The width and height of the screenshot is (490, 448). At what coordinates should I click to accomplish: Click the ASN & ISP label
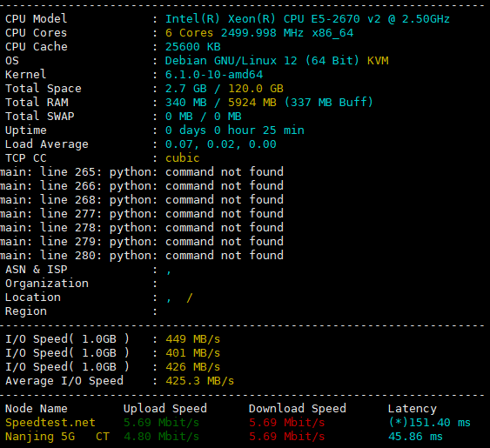[x=37, y=270]
